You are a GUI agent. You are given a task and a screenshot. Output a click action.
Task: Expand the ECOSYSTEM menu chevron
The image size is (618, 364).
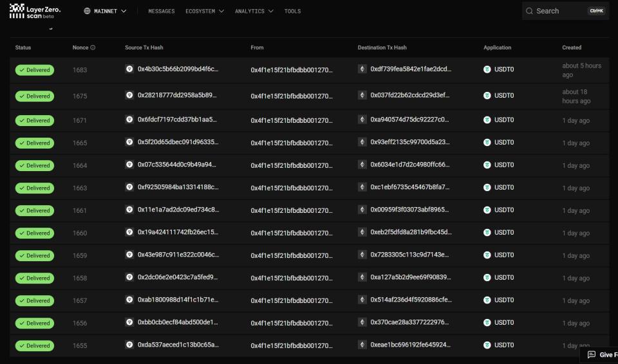tap(221, 11)
